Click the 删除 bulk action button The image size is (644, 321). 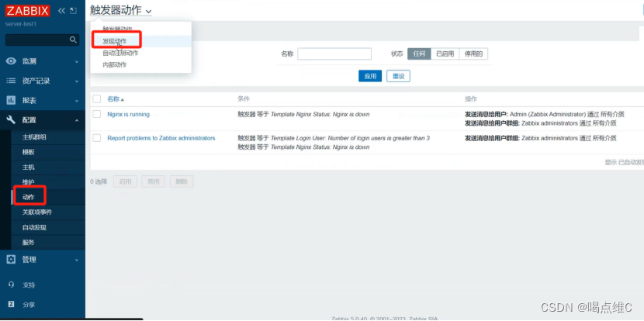[181, 181]
